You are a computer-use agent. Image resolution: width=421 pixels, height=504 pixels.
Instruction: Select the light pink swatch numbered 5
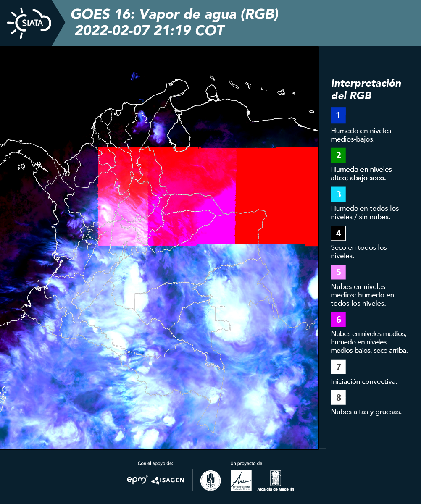click(338, 272)
